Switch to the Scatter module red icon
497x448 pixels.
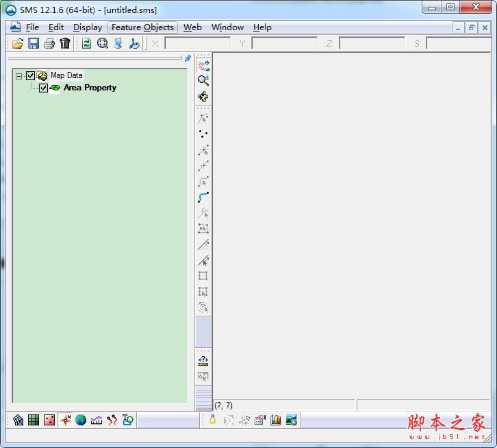click(x=49, y=420)
